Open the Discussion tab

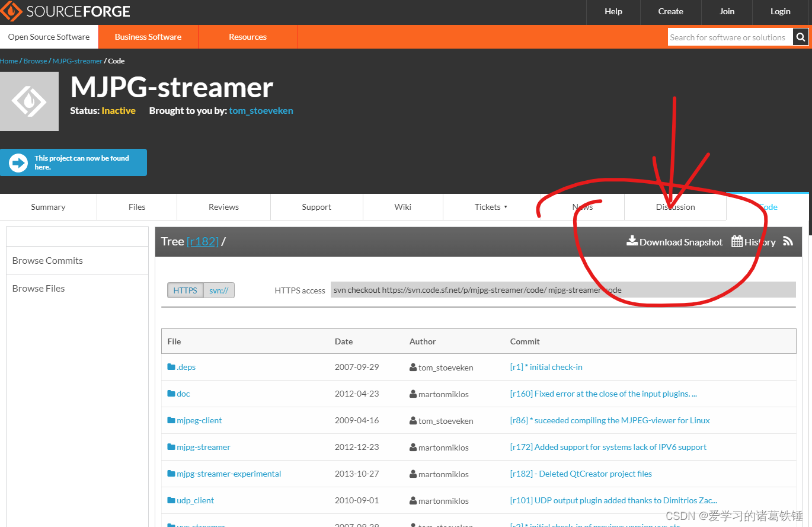tap(676, 207)
